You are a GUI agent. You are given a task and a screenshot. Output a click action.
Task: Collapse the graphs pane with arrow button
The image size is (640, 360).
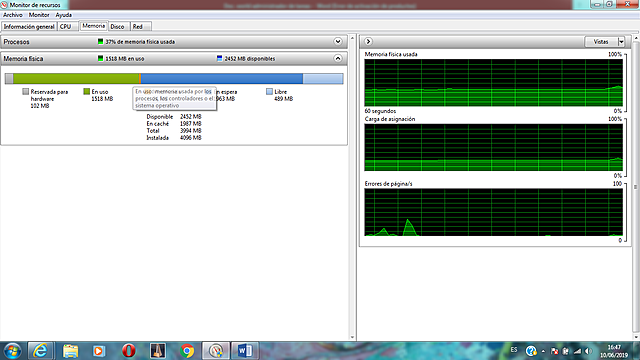pyautogui.click(x=368, y=41)
